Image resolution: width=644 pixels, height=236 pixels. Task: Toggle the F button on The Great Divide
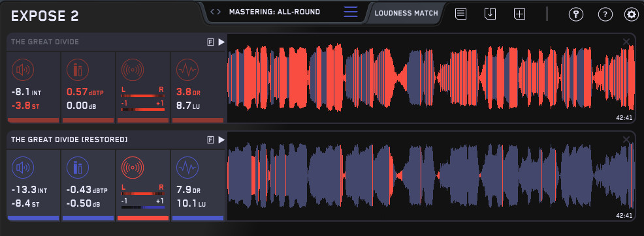point(211,42)
